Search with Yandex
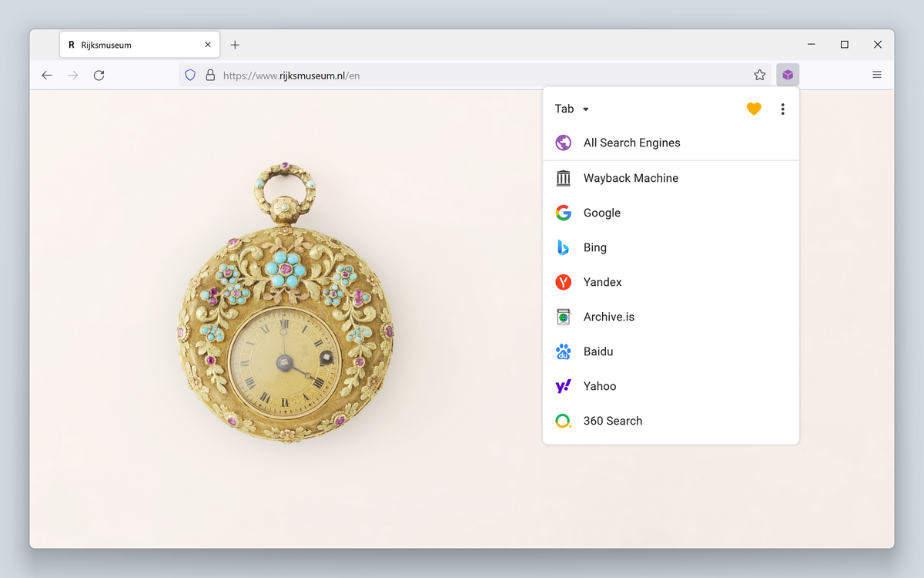The image size is (924, 578). click(x=671, y=282)
